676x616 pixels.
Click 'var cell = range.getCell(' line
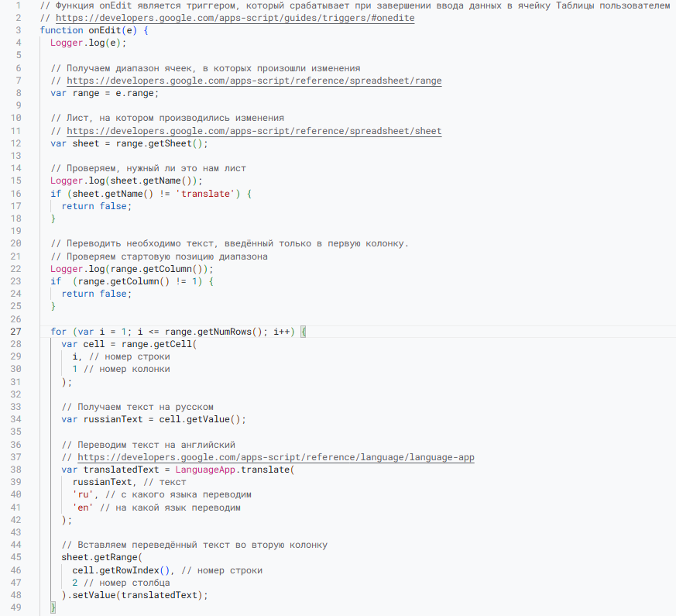129,344
